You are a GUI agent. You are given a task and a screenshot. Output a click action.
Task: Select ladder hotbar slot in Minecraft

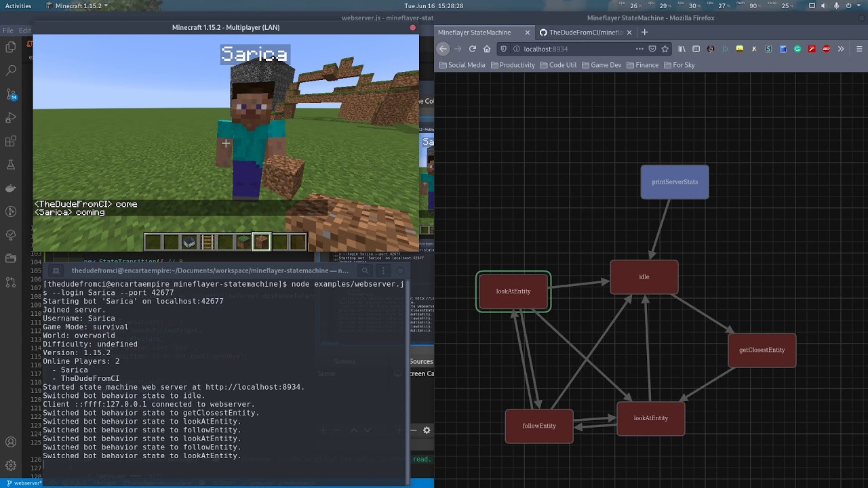coord(208,241)
